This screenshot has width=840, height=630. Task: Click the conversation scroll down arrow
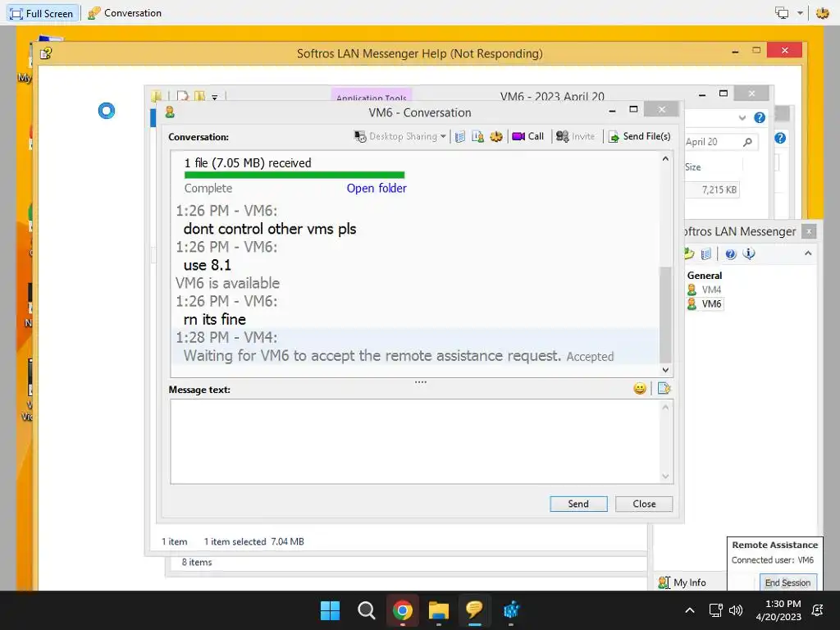click(665, 370)
